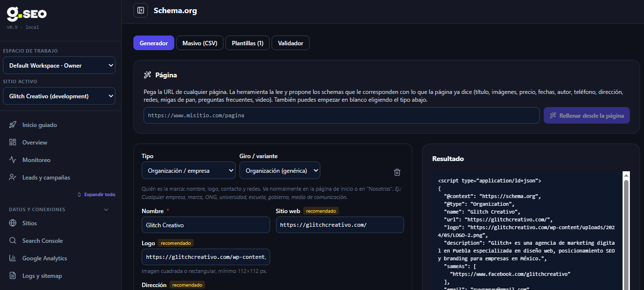Click Expandir todo in sidebar
644x290 pixels.
pyautogui.click(x=96, y=195)
